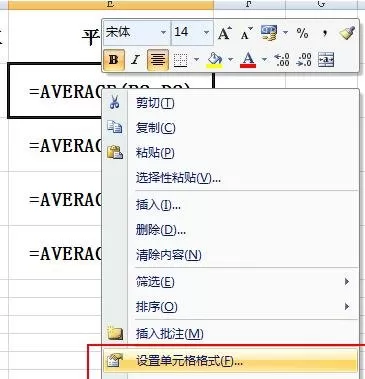The height and width of the screenshot is (379, 365).
Task: Select 插入(I)... menu entry
Action: point(230,205)
